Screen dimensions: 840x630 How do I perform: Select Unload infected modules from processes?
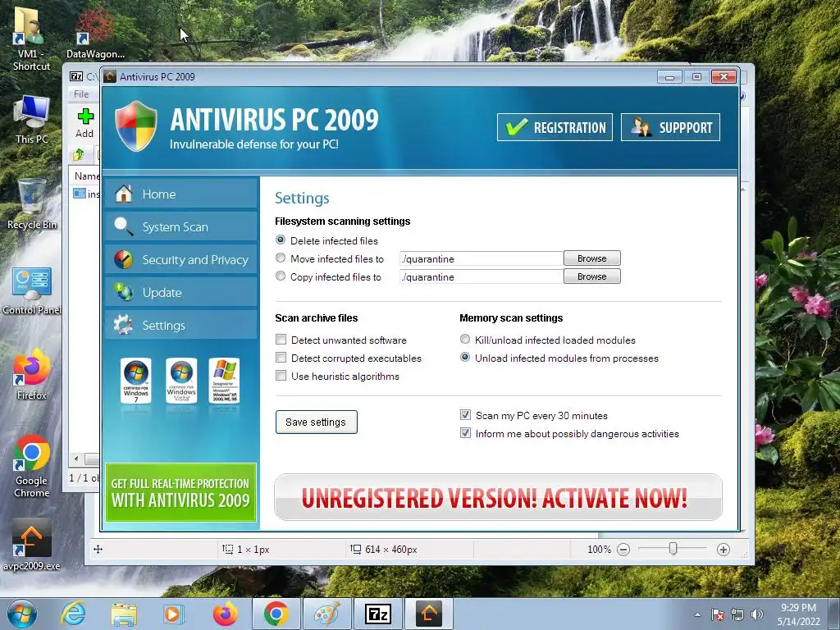coord(465,358)
